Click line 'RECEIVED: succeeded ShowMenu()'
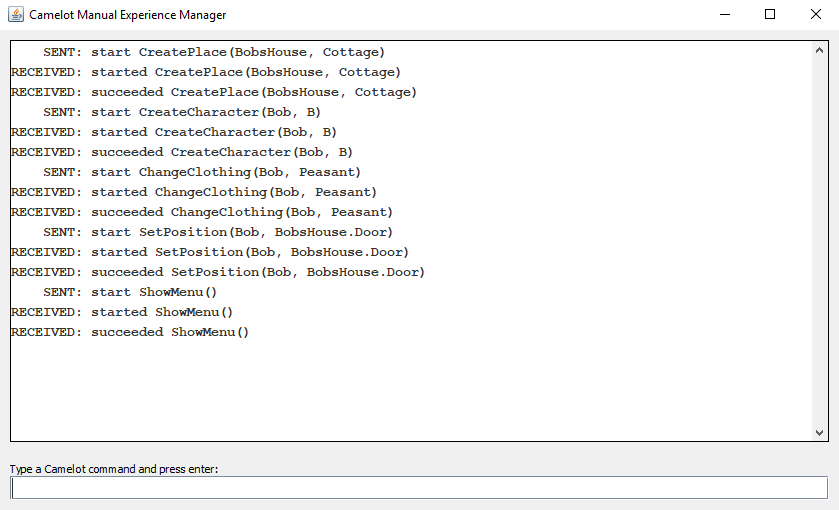 coord(130,332)
